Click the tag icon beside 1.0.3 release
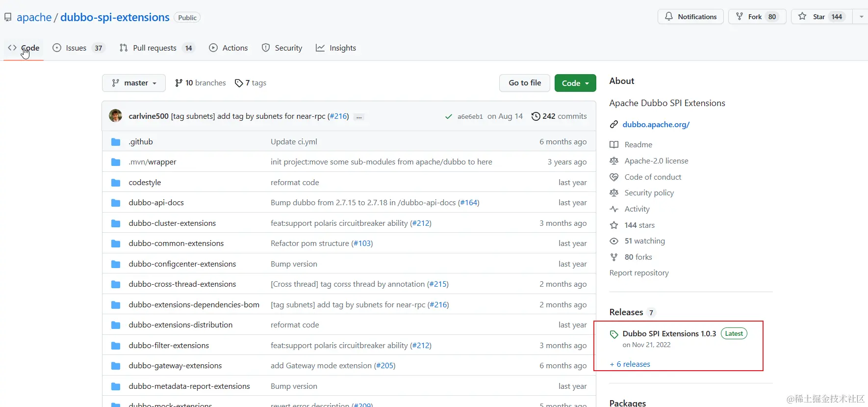Viewport: 868px width, 407px height. pyautogui.click(x=614, y=335)
